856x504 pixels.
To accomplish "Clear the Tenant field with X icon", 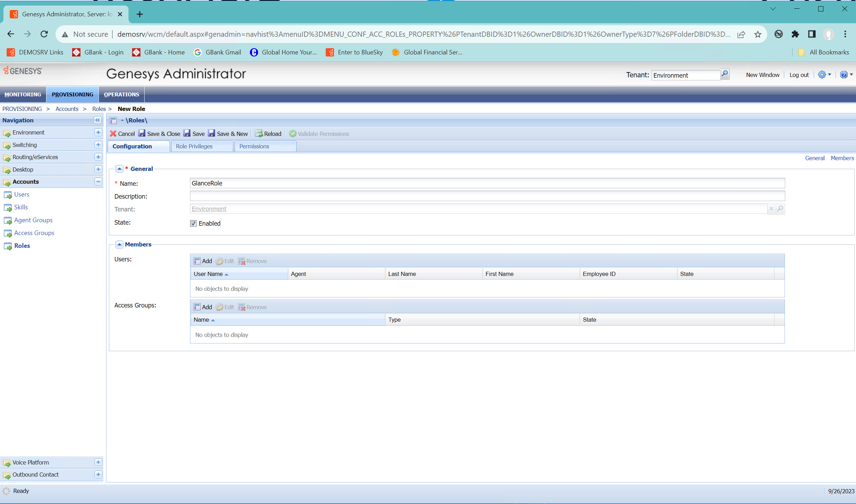I will tap(771, 209).
